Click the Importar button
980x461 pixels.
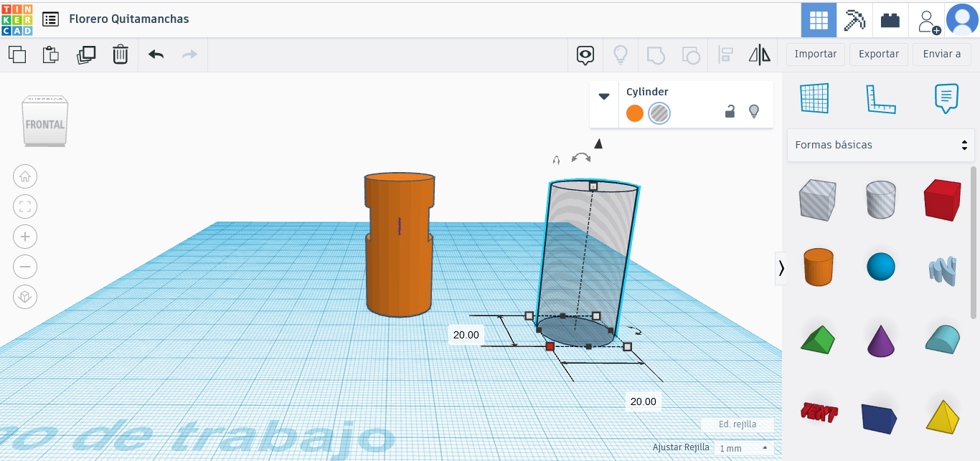[816, 54]
